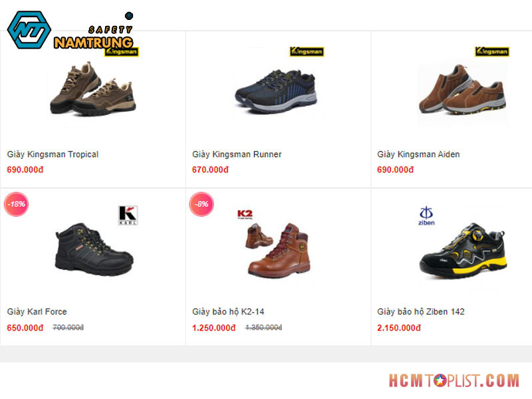
Task: Click the K2 brand logo
Action: (x=245, y=214)
